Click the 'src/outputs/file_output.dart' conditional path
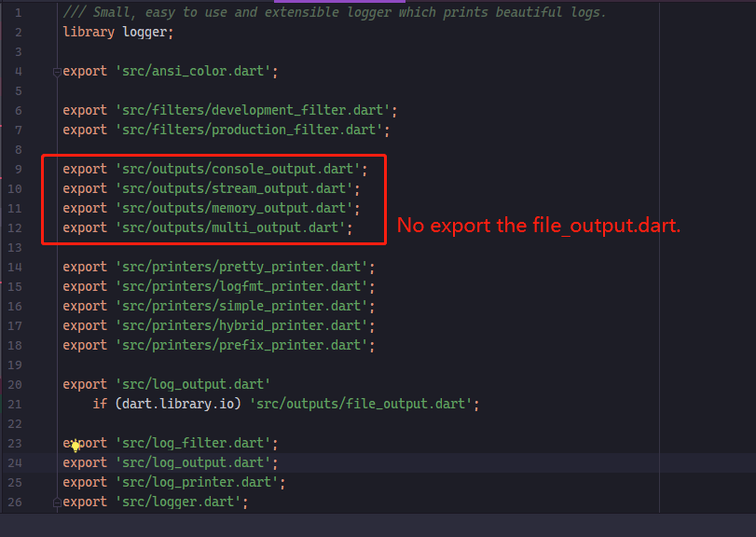This screenshot has width=756, height=537. [x=361, y=404]
